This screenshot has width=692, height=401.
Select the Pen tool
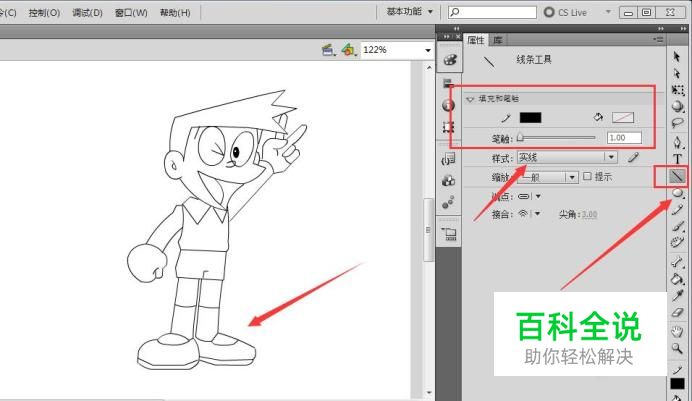pos(677,142)
